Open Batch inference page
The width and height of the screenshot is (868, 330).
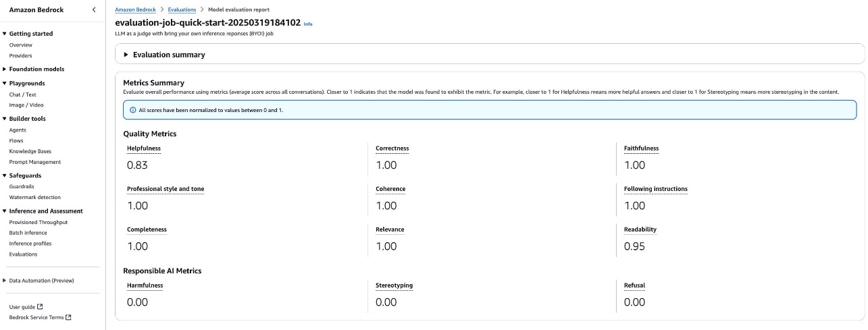click(x=28, y=233)
